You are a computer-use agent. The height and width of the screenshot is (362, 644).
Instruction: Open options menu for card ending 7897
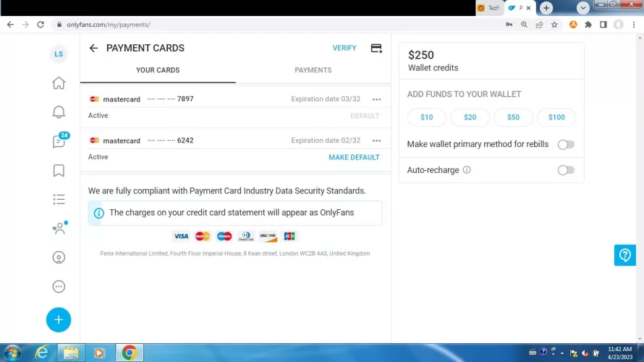coord(376,99)
